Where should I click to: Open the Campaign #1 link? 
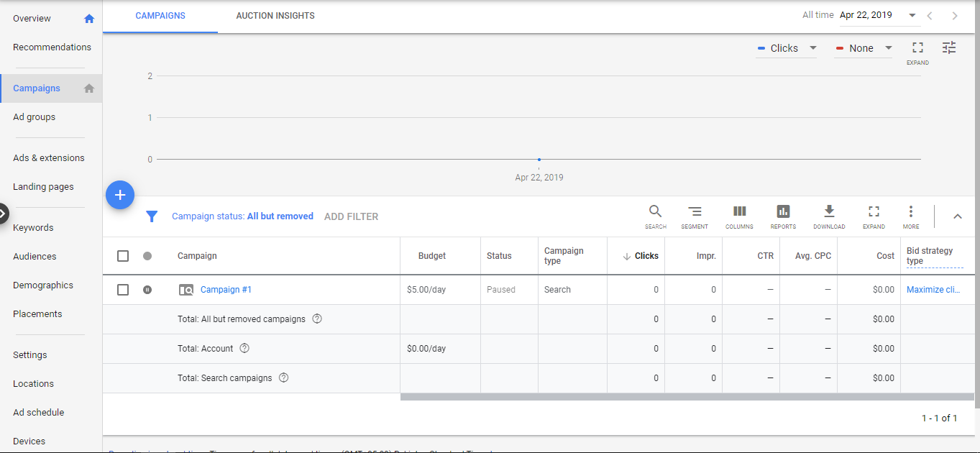click(x=226, y=290)
